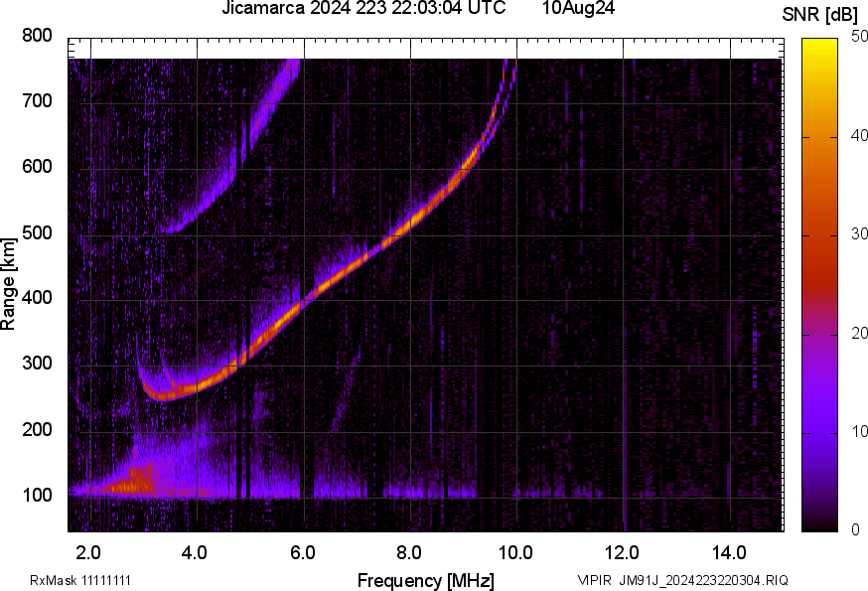
Task: Click the range tick label 200
Action: [37, 429]
